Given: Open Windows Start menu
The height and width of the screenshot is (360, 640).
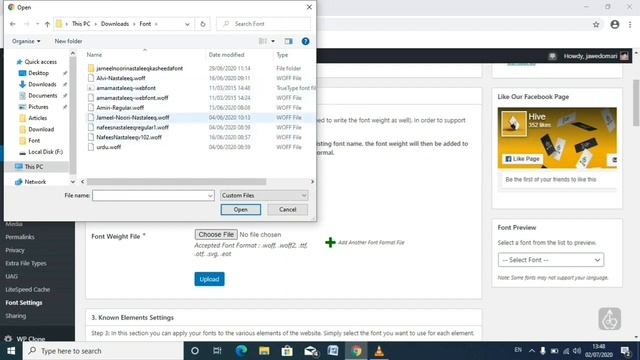Looking at the screenshot, I should coord(11,351).
